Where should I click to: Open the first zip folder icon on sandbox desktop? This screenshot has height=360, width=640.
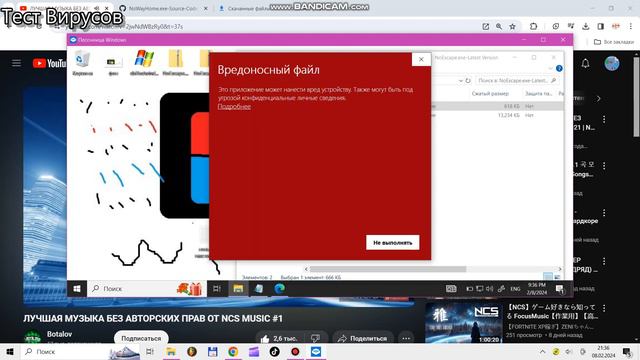[x=176, y=62]
